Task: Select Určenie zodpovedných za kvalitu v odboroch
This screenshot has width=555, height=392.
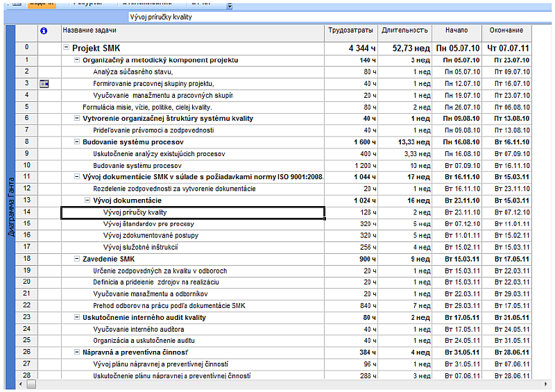Action: click(160, 271)
